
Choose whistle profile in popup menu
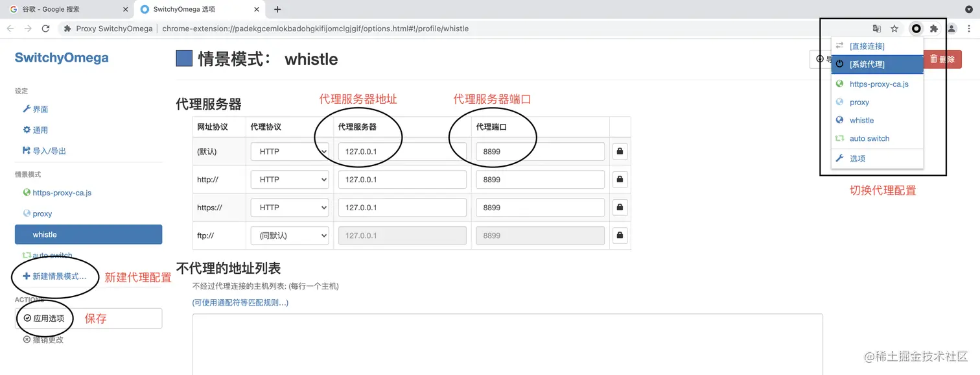pyautogui.click(x=877, y=121)
